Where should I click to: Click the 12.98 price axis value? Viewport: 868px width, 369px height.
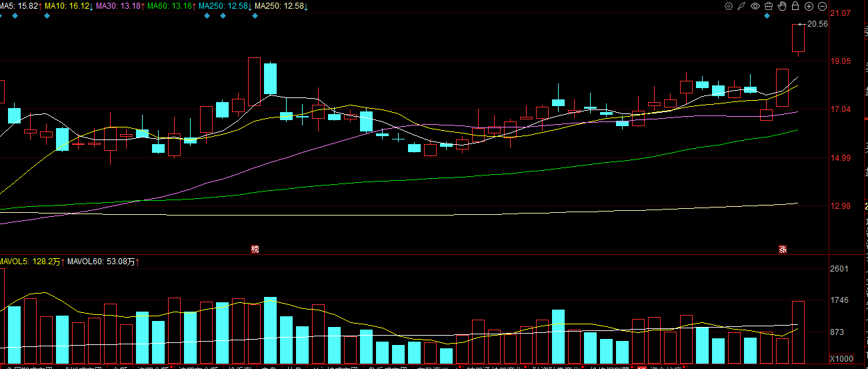(841, 206)
